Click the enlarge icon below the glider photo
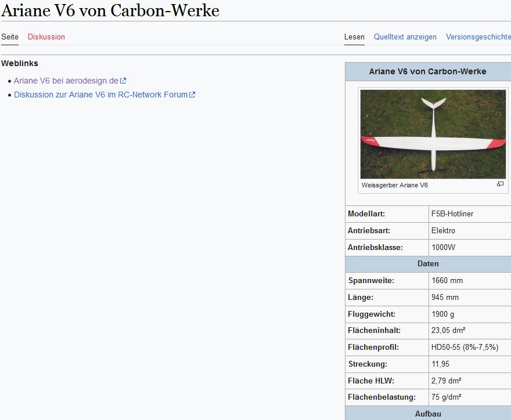Viewport: 511px width, 420px height. 500,184
